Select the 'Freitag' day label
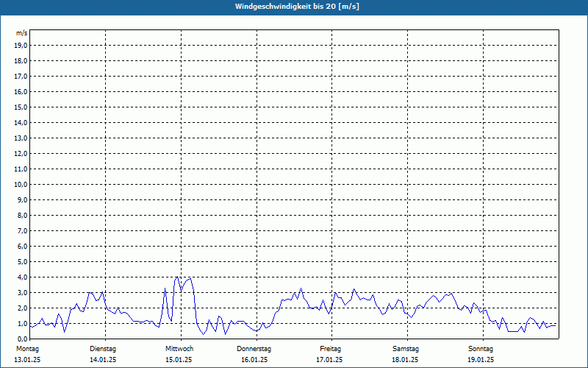Viewport: 588px width, 368px height. pos(330,349)
